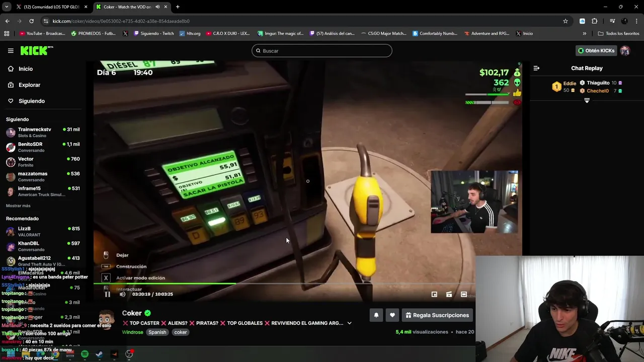Toggle notifications with the bell button
The width and height of the screenshot is (644, 362).
click(376, 315)
